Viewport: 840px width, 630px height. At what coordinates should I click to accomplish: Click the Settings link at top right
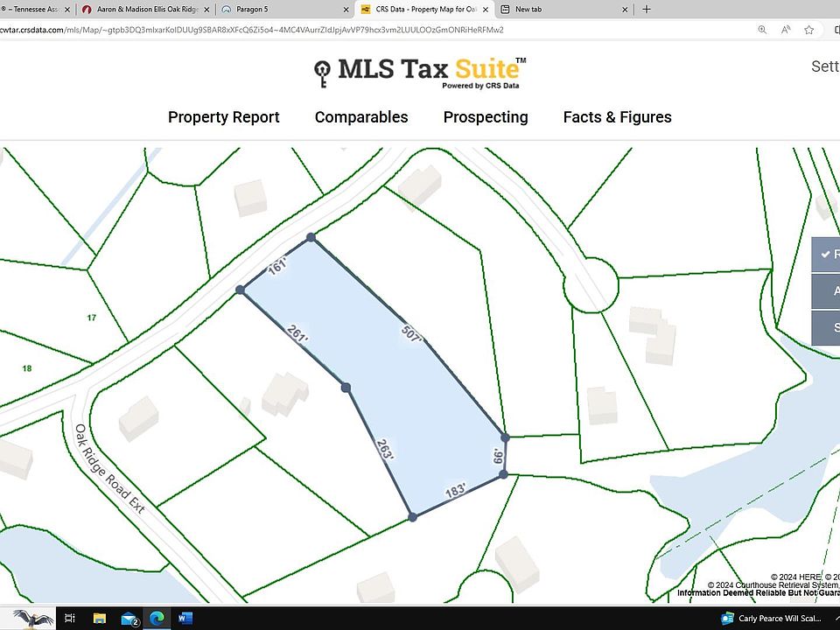[x=825, y=66]
